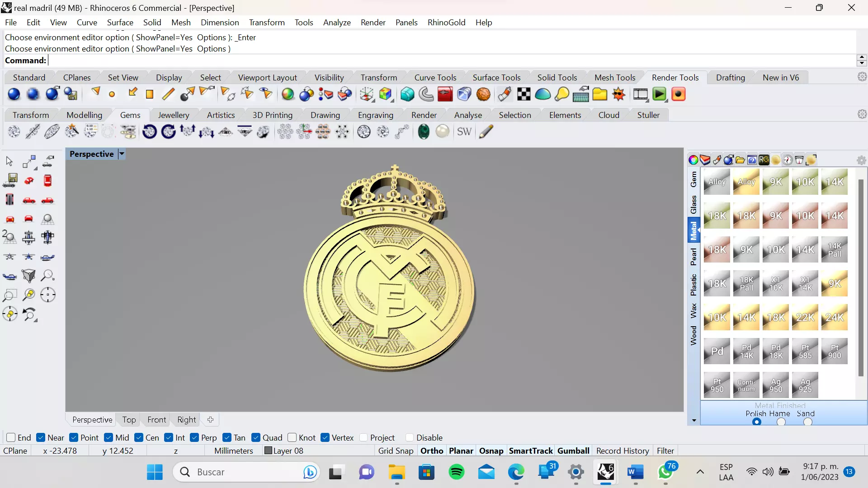This screenshot has width=868, height=488.
Task: Open Microsoft Edge from the taskbar
Action: 516,472
